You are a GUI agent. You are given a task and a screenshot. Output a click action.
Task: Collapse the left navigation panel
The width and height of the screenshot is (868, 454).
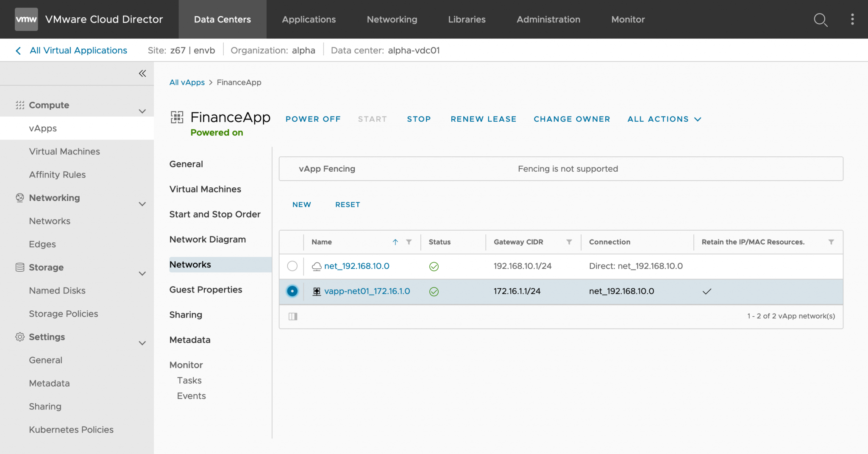tap(143, 73)
